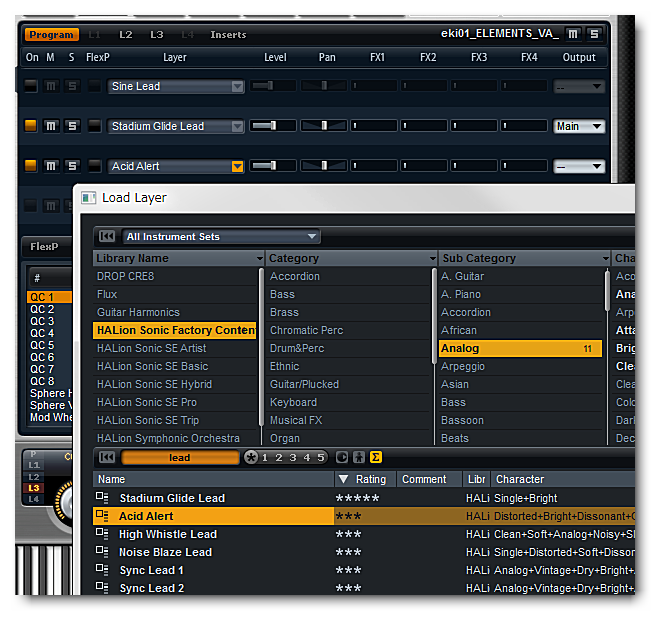This screenshot has width=662, height=622.
Task: Select QC 1 in the FlexP list
Action: pyautogui.click(x=49, y=297)
